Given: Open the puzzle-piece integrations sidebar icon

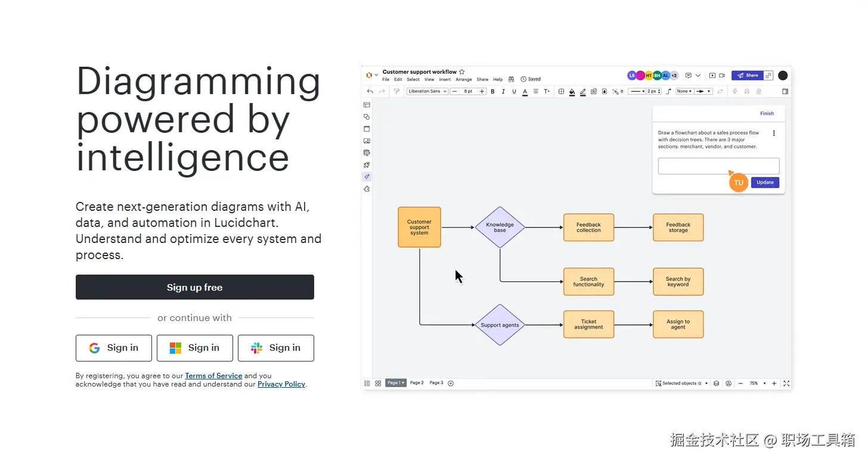Looking at the screenshot, I should pos(367,189).
